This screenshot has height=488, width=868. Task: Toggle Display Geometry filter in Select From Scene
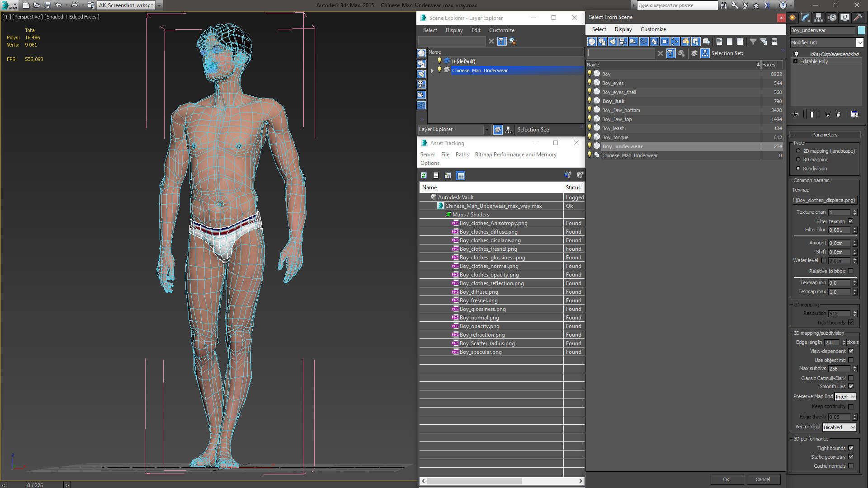[592, 42]
